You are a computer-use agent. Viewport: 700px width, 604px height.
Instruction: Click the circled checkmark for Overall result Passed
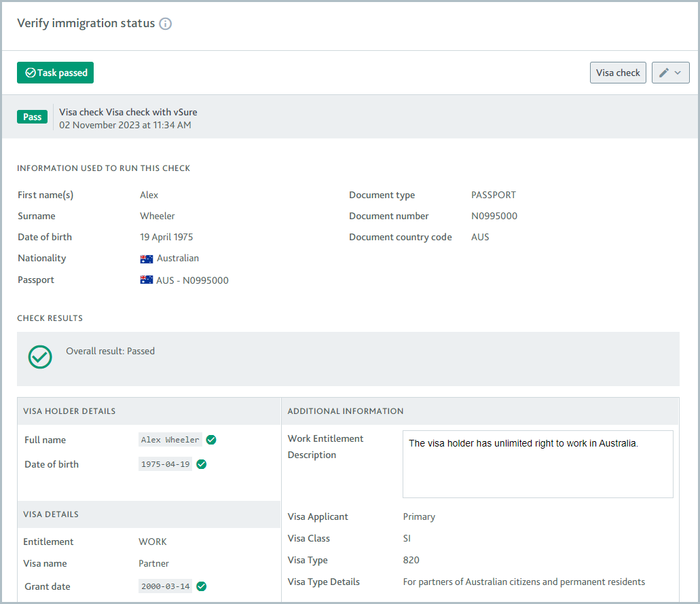point(39,357)
